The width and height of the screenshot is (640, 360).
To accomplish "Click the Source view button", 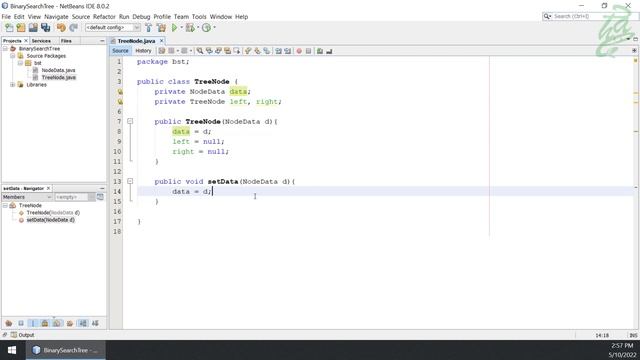I will click(120, 51).
